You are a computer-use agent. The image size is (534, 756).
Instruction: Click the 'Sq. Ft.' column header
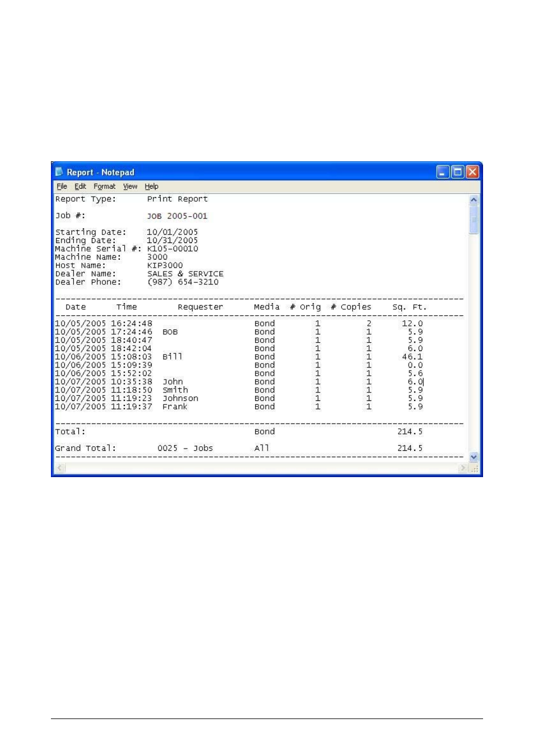point(410,307)
